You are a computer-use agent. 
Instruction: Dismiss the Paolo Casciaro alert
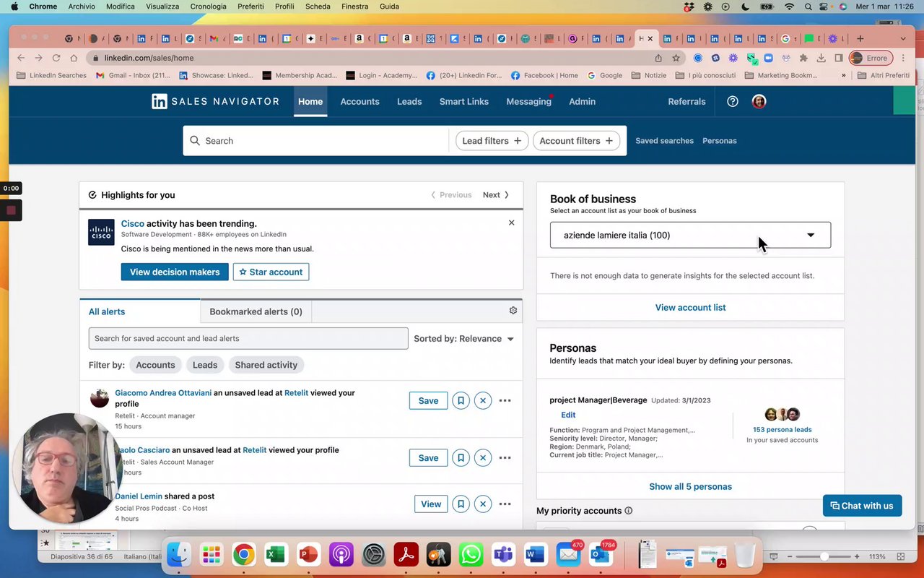click(483, 457)
